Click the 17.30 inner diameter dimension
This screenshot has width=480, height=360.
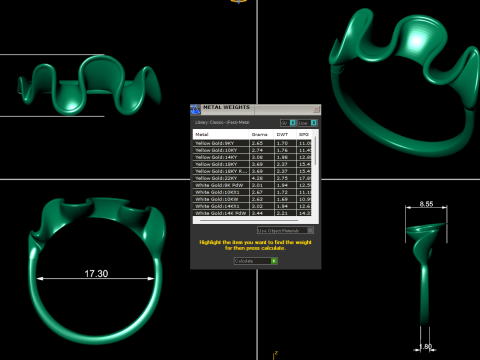[x=96, y=274]
